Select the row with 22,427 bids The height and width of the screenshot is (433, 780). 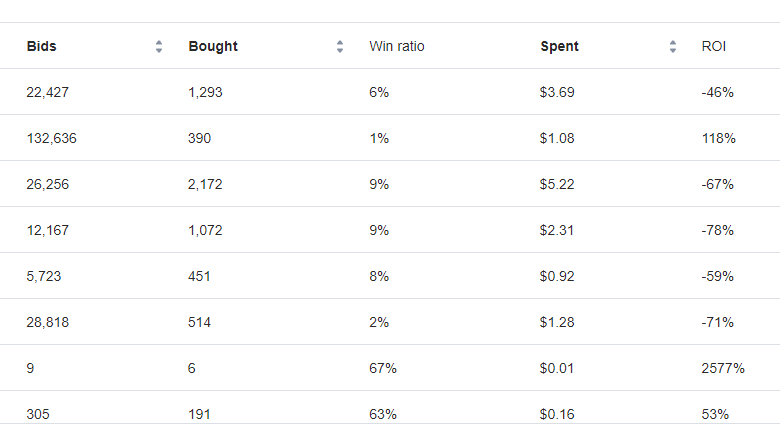pos(390,92)
